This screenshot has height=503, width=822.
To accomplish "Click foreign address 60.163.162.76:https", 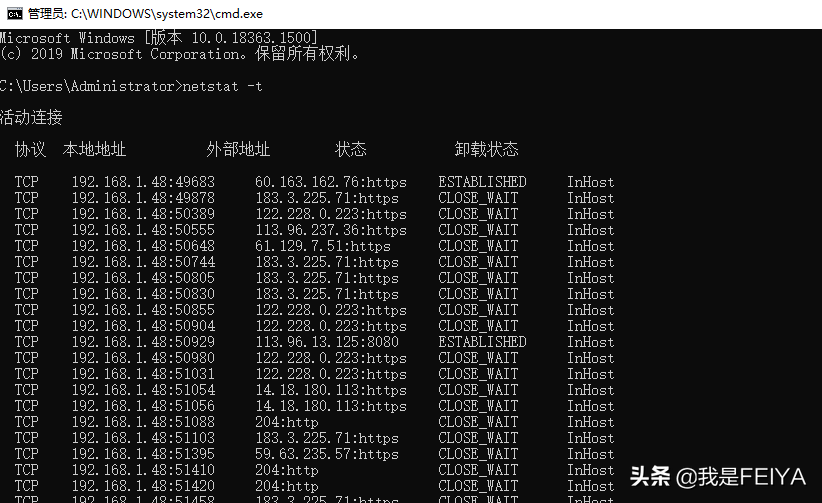I will pyautogui.click(x=331, y=182).
